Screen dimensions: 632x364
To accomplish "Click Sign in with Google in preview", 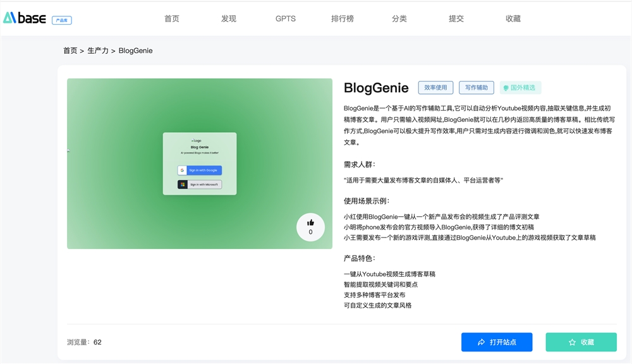I will pyautogui.click(x=200, y=170).
